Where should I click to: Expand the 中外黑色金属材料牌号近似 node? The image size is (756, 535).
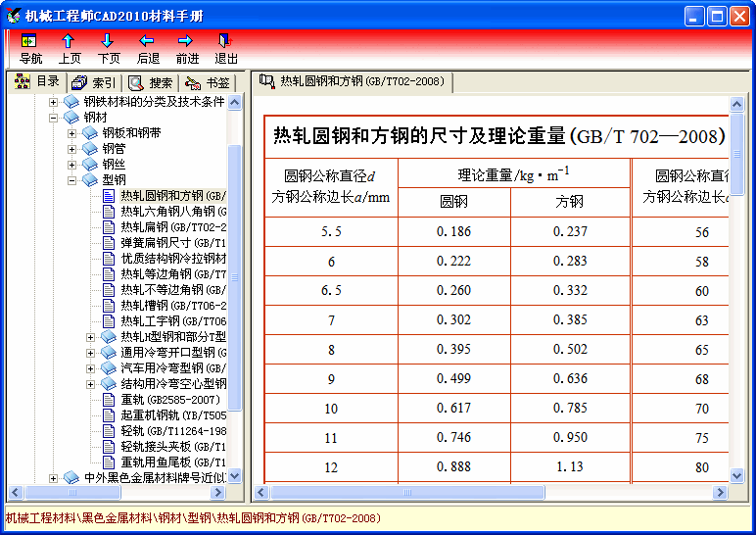(x=54, y=478)
